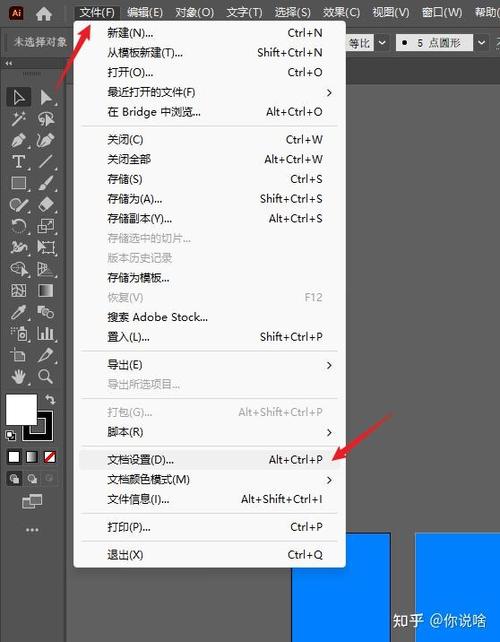Activate the Type tool

pos(18,162)
